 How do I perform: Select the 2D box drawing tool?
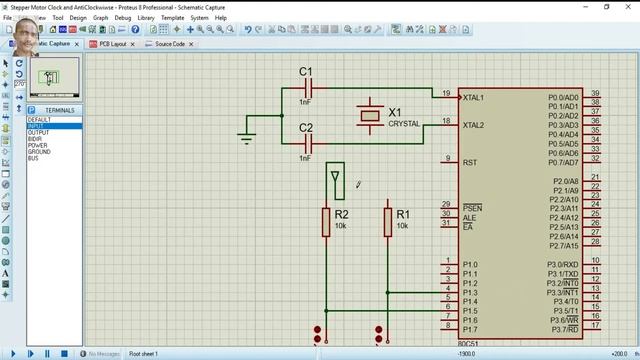(5, 230)
